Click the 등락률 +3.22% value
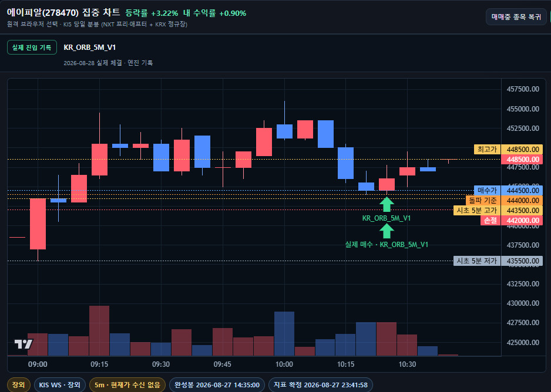The width and height of the screenshot is (551, 392). pyautogui.click(x=152, y=13)
